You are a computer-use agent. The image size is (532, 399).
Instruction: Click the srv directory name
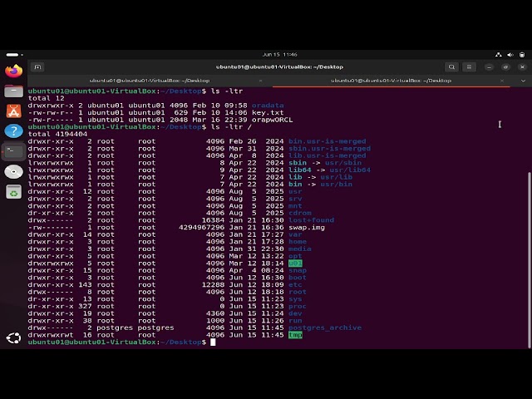(x=295, y=199)
